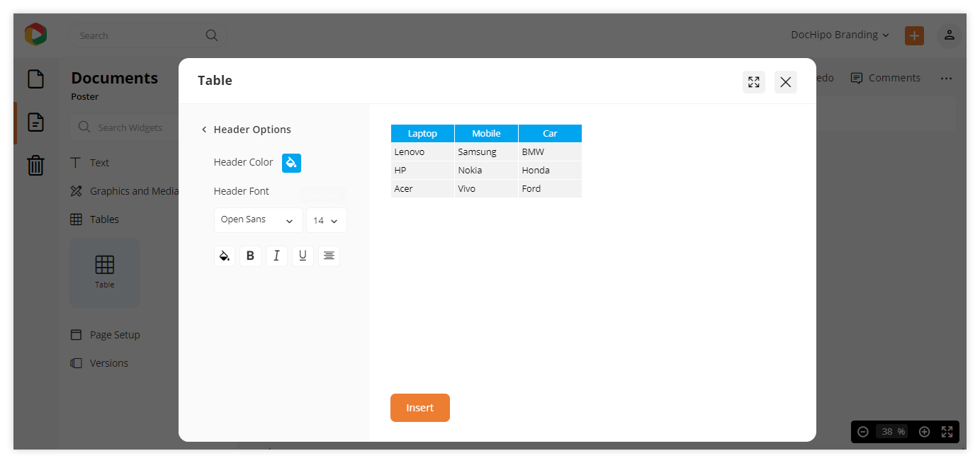
Task: Zoom out with the minus icon
Action: click(862, 432)
